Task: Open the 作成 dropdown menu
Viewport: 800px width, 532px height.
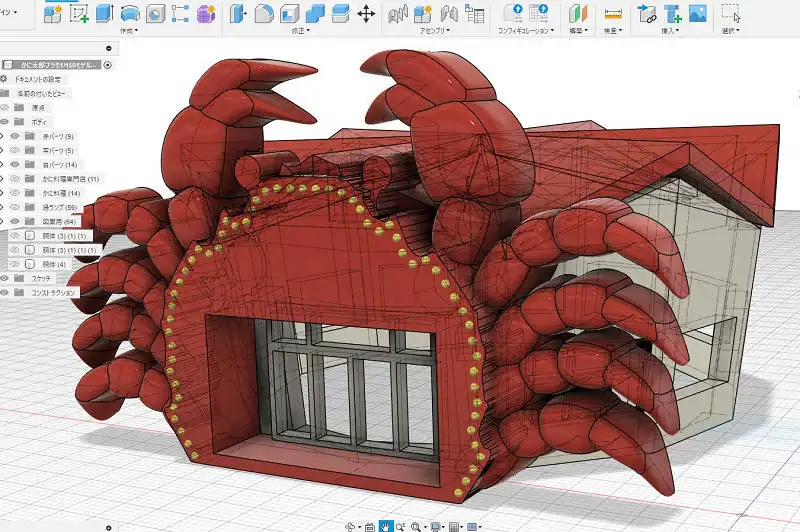Action: (x=127, y=31)
